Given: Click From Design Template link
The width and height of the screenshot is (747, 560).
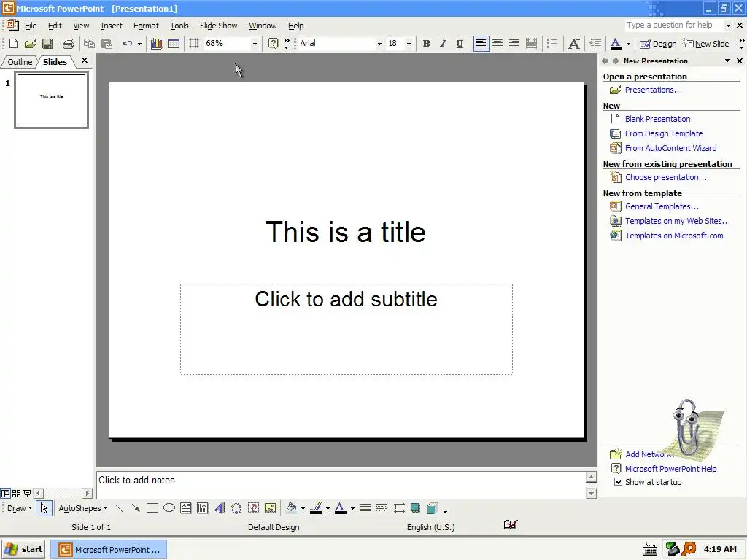Looking at the screenshot, I should 664,133.
